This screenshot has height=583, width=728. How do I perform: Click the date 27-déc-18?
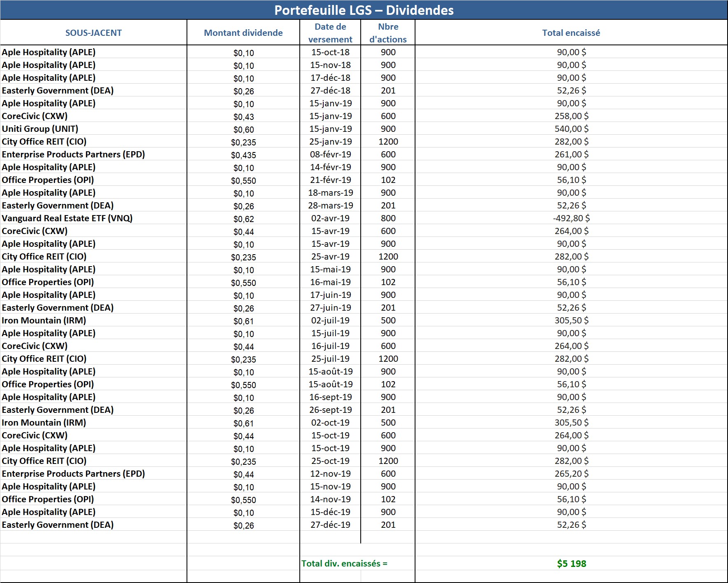(x=330, y=91)
